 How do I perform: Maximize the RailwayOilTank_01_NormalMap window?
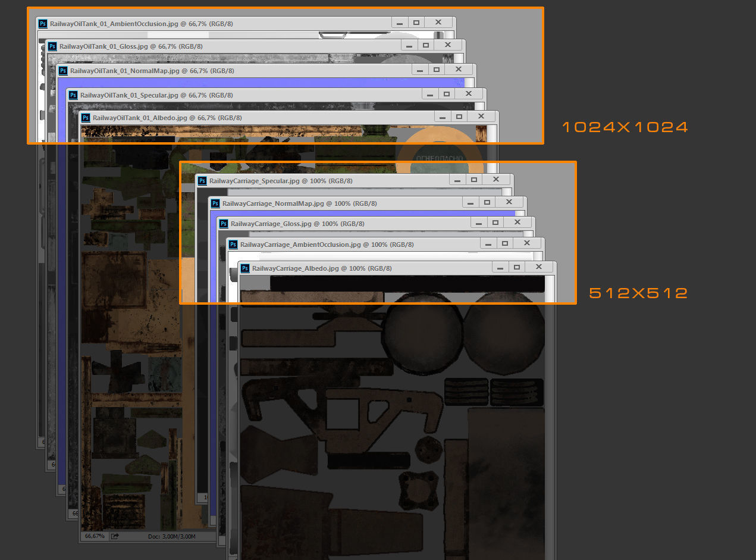pos(437,69)
